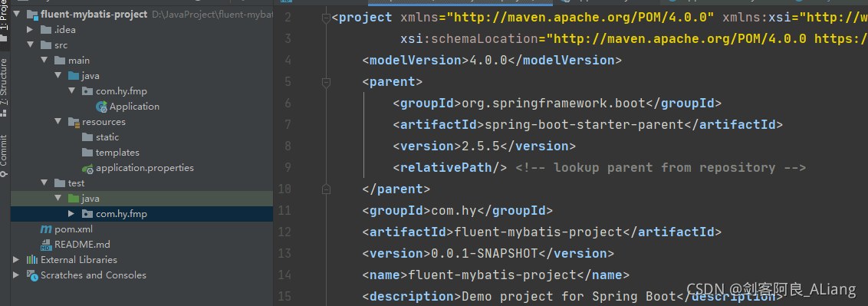The width and height of the screenshot is (868, 306).
Task: Click fold end marker at line 10
Action: click(326, 189)
